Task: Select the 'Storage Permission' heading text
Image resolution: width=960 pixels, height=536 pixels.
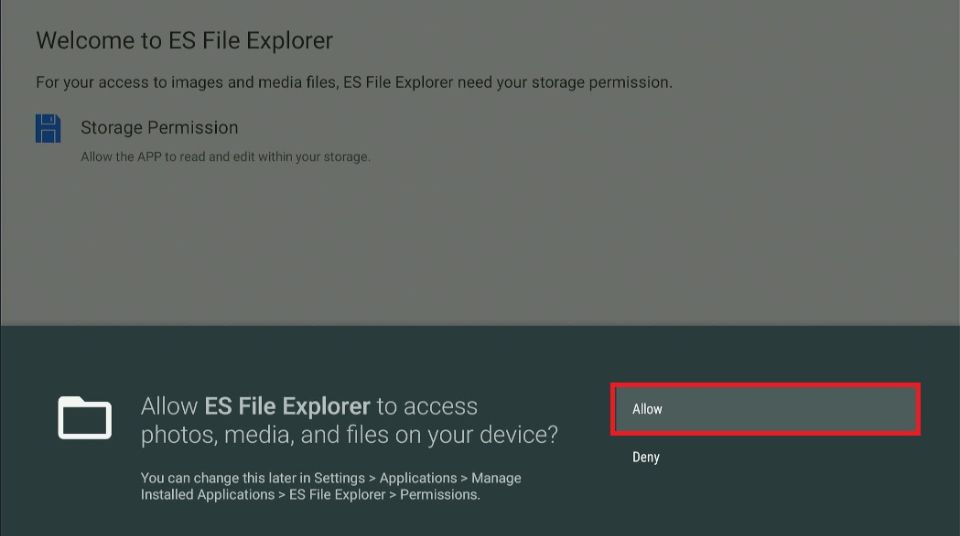Action: 159,127
